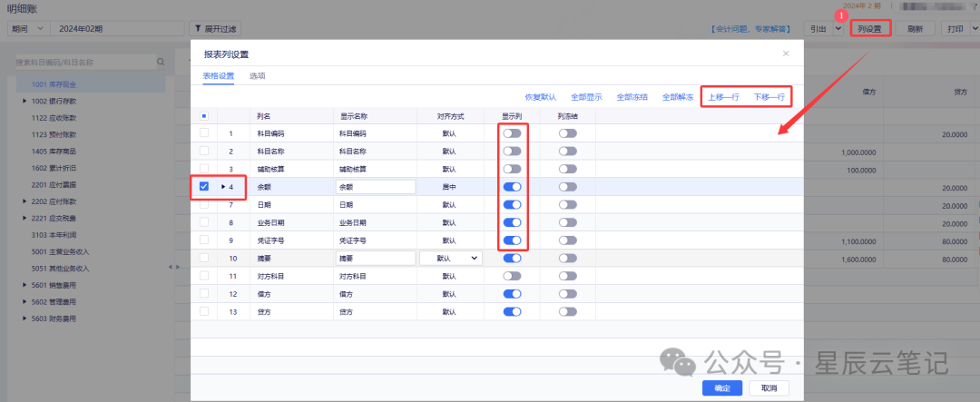Switch to the 选项 tab
Screen dimensions: 980x402
(258, 75)
